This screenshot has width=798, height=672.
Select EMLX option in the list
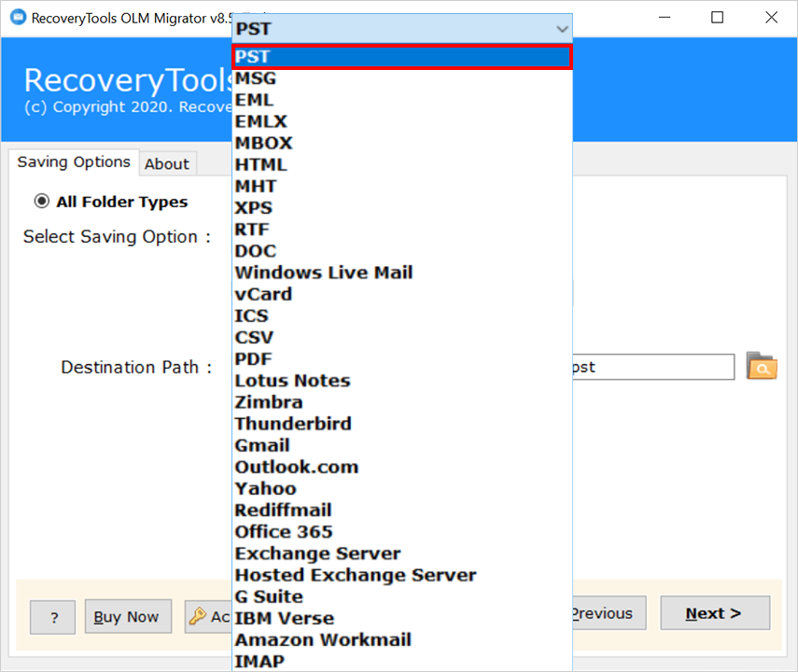click(x=402, y=121)
